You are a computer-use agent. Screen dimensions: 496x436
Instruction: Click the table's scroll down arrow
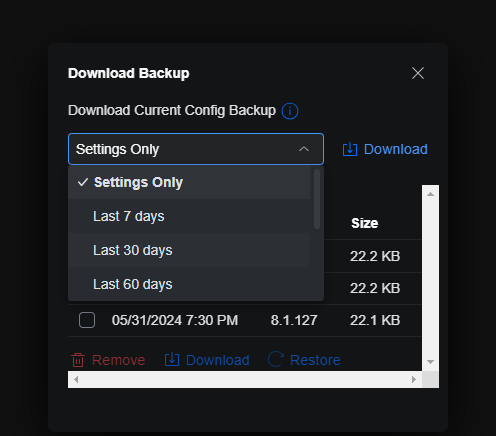(x=430, y=362)
